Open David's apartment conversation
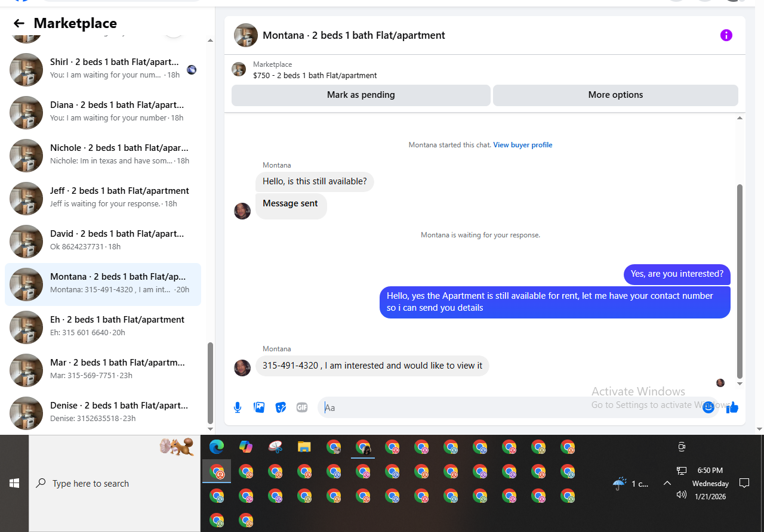The width and height of the screenshot is (764, 532). (103, 241)
